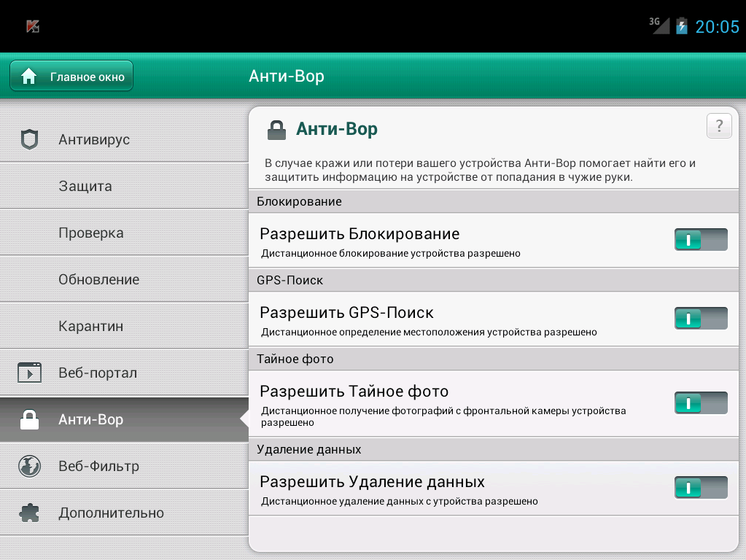Click the Блокирование section header
The image size is (746, 560).
click(x=494, y=201)
